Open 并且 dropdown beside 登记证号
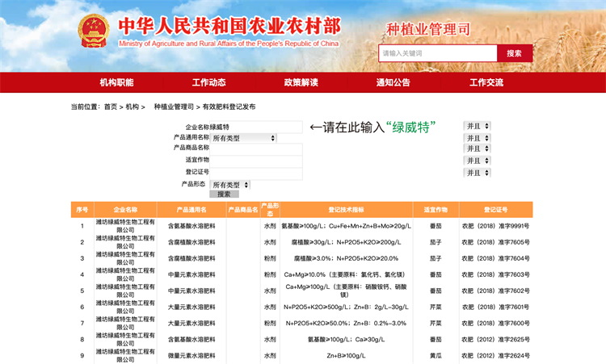Viewport: 606px width, 364px height. coord(477,173)
